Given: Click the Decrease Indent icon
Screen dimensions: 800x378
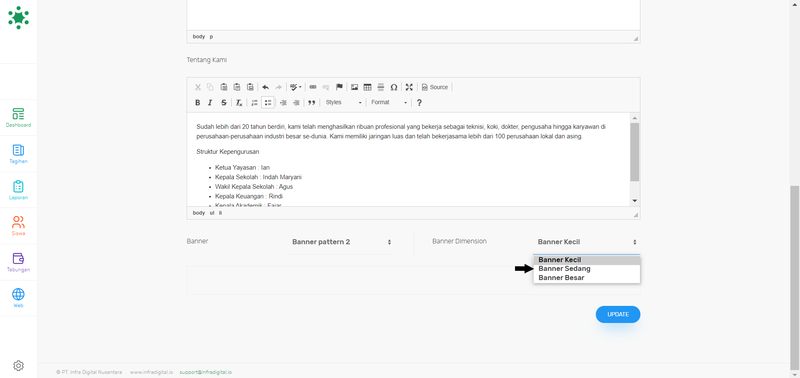Looking at the screenshot, I should click(283, 103).
